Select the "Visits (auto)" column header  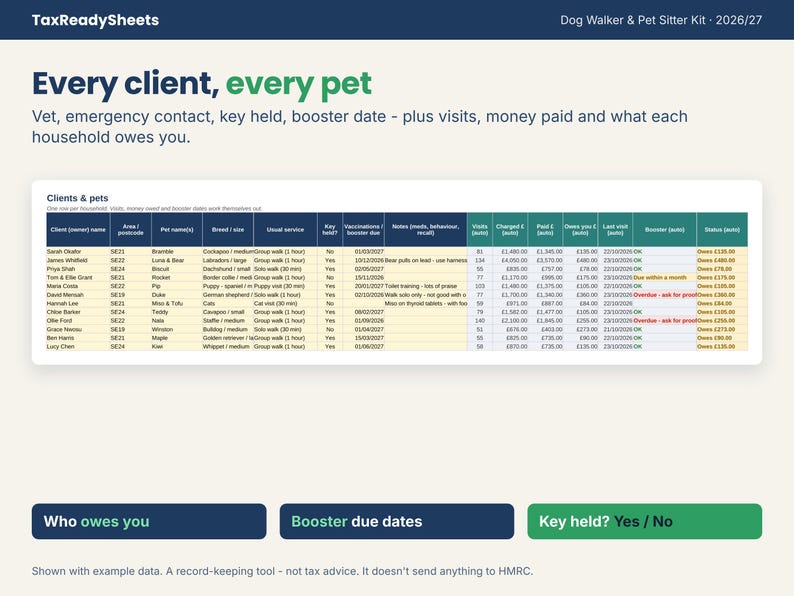[480, 229]
